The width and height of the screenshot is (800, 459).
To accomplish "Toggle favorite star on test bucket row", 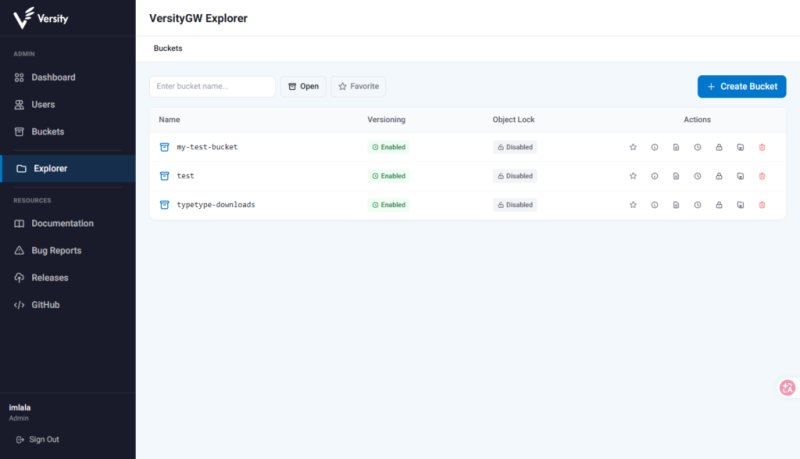I will pos(633,176).
